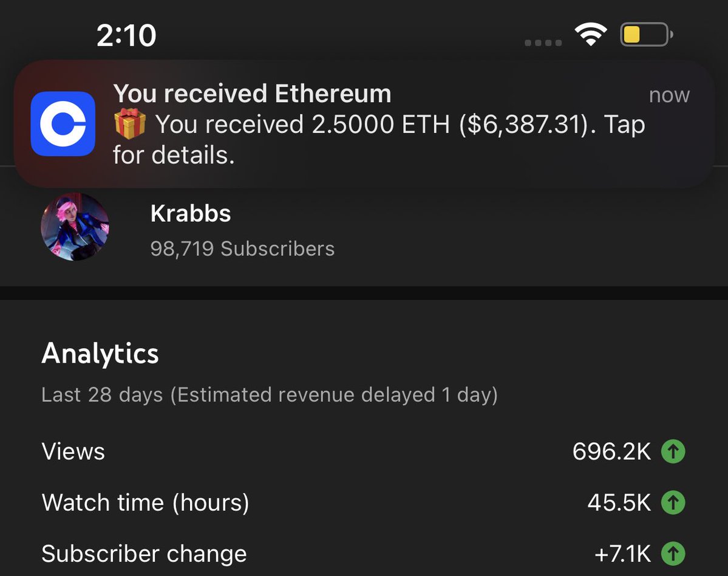The image size is (728, 576).
Task: Tap the 98,719 Subscribers count
Action: pyautogui.click(x=242, y=249)
